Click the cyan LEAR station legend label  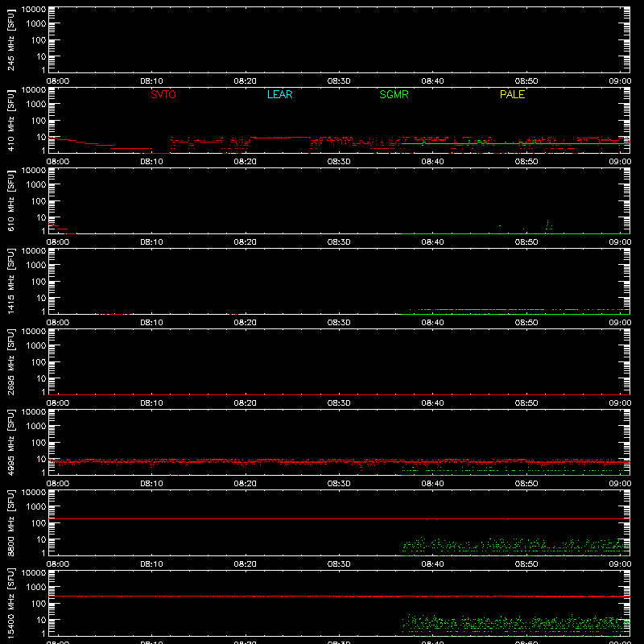pos(279,94)
